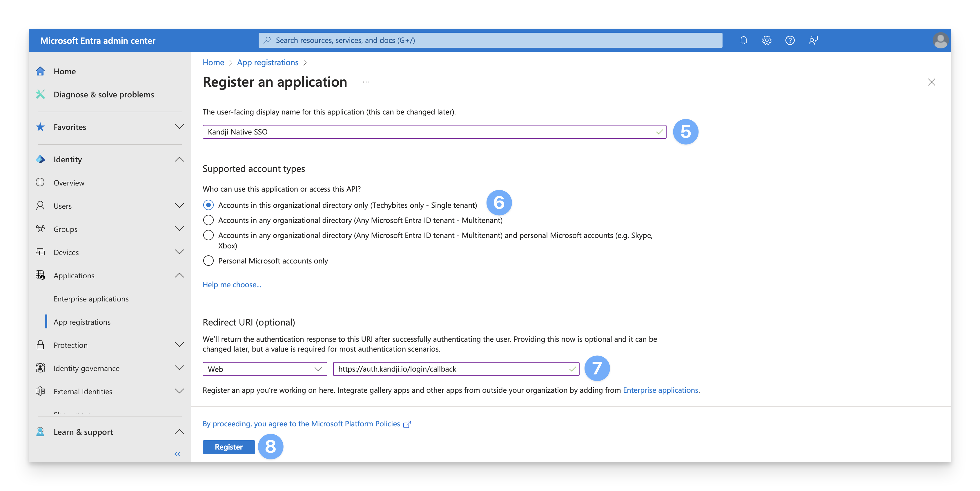980x491 pixels.
Task: Select Multitenant any organizational directory option
Action: [x=208, y=220]
